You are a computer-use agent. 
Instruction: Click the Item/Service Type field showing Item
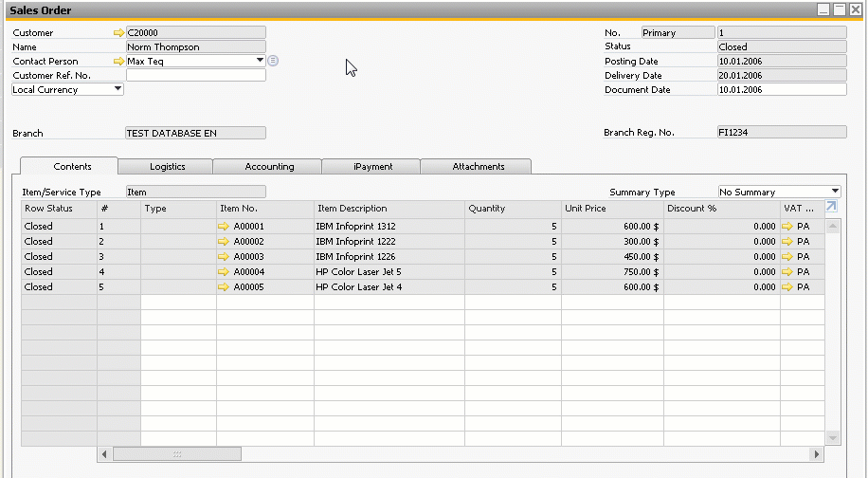pyautogui.click(x=196, y=192)
